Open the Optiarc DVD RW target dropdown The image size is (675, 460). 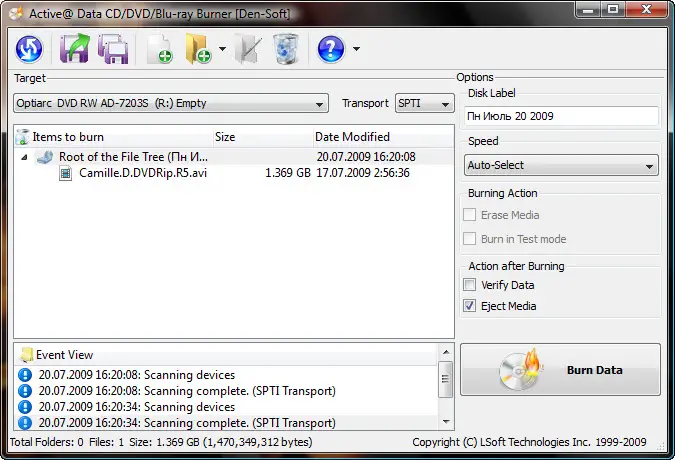[x=171, y=103]
